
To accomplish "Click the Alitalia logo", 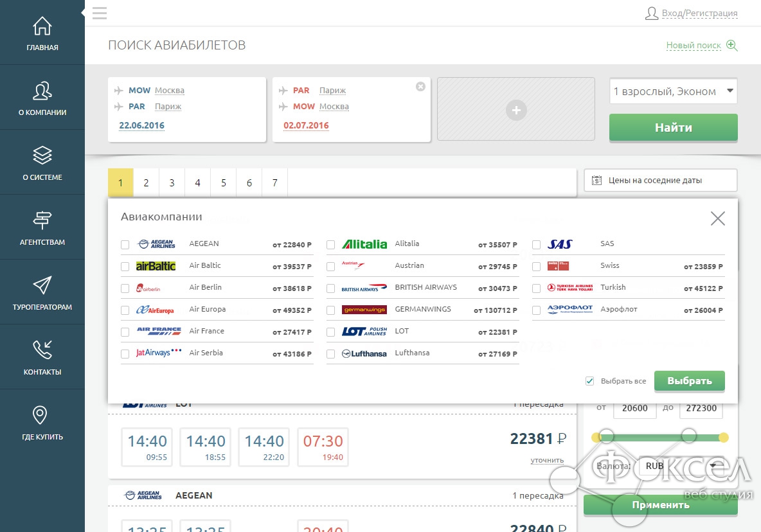I will pos(364,244).
